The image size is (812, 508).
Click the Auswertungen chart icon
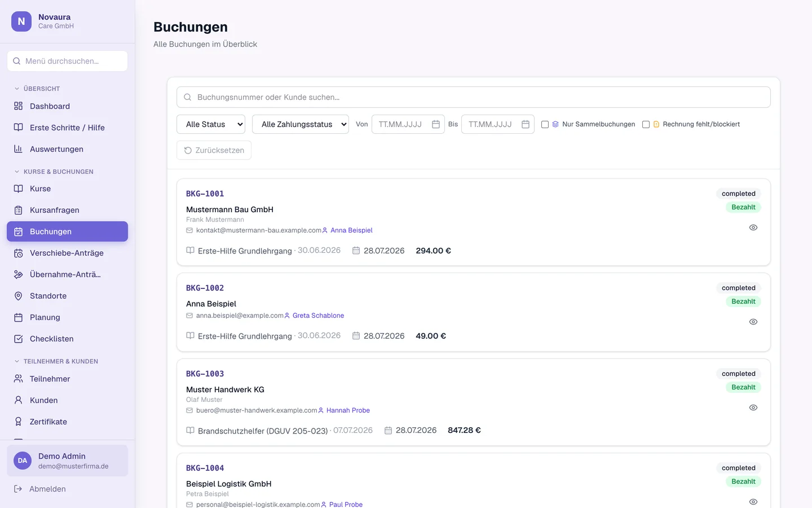pyautogui.click(x=18, y=149)
